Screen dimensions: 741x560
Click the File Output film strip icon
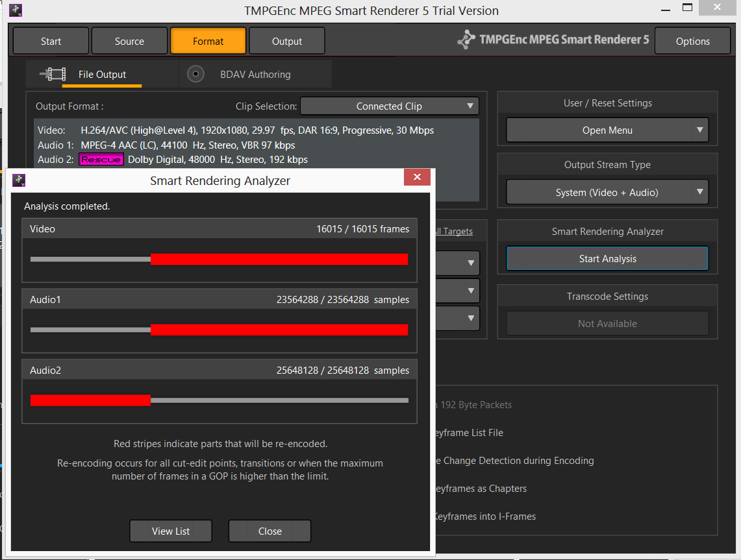point(53,74)
